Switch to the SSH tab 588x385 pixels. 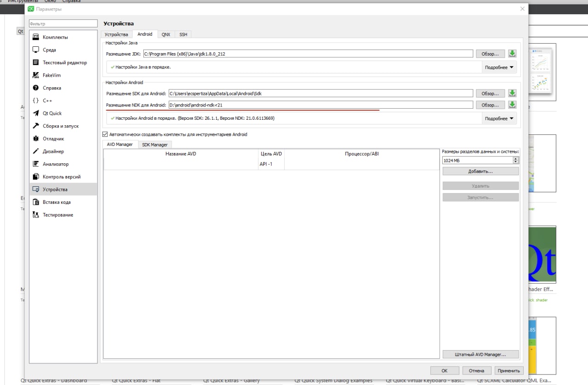point(183,34)
